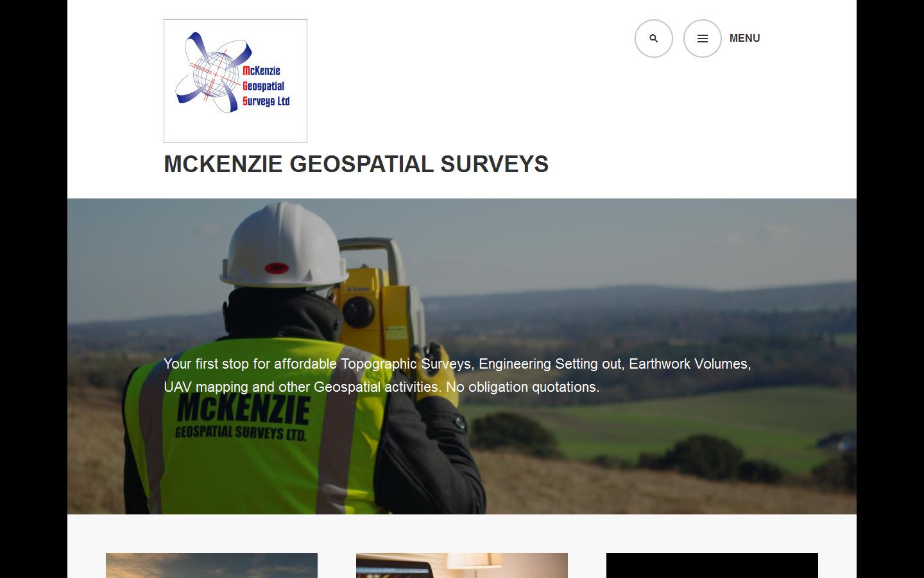The width and height of the screenshot is (924, 578).
Task: Tap the three-line navigation icon
Action: 702,38
